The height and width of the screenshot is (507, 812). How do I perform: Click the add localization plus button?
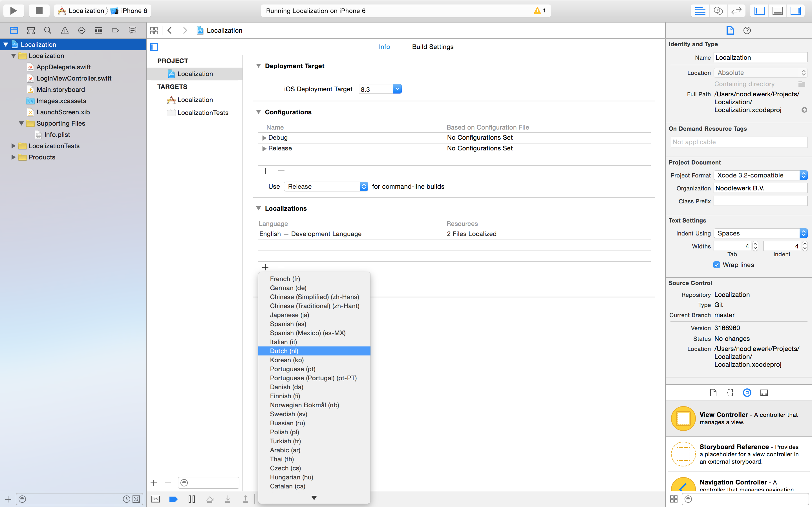(265, 267)
